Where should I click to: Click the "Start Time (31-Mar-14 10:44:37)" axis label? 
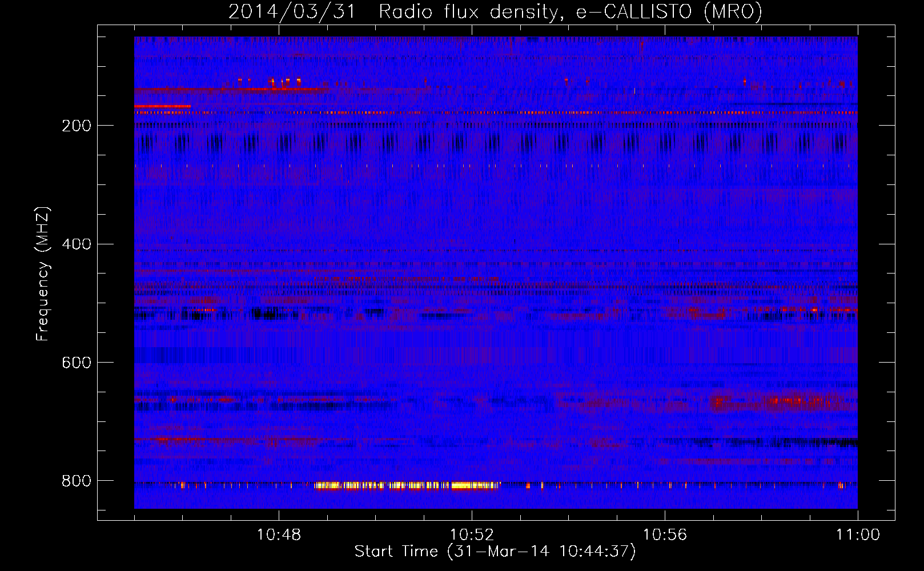[x=495, y=552]
